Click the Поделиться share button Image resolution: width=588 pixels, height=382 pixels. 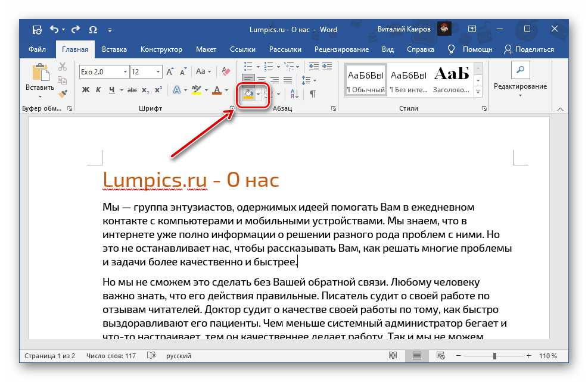tap(529, 49)
